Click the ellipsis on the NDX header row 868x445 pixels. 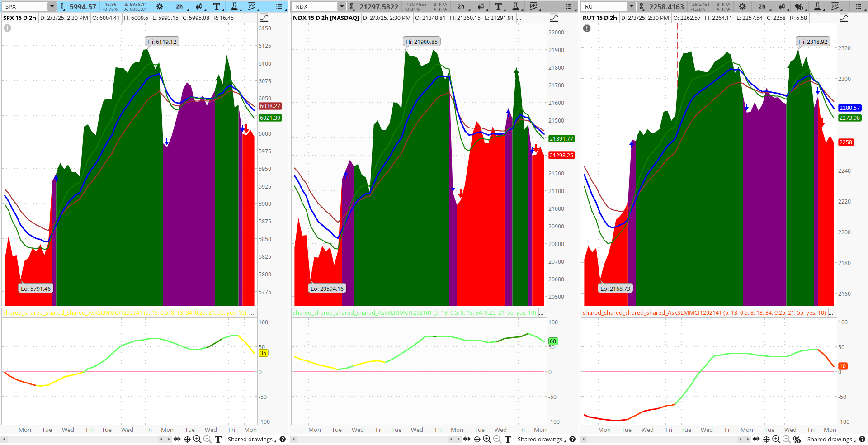(x=520, y=18)
